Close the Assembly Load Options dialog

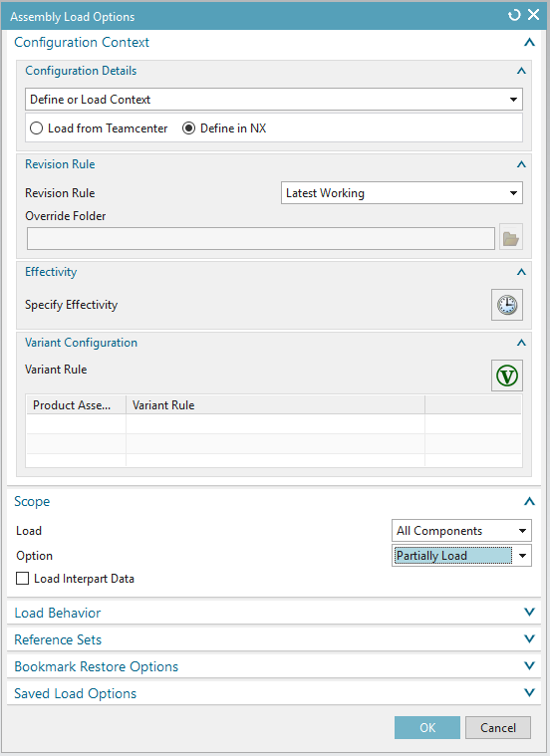coord(534,15)
